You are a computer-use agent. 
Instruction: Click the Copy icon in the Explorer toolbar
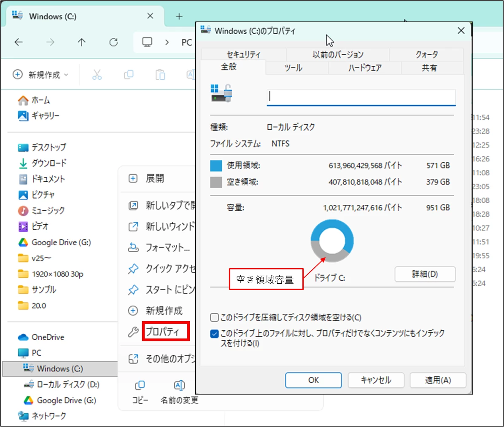coord(129,75)
